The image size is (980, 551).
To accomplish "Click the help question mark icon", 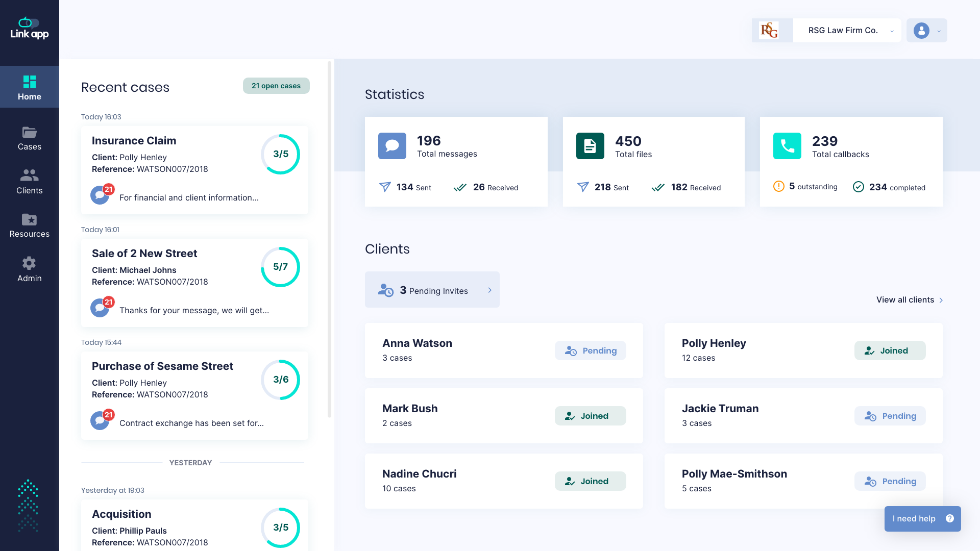I will (x=949, y=518).
